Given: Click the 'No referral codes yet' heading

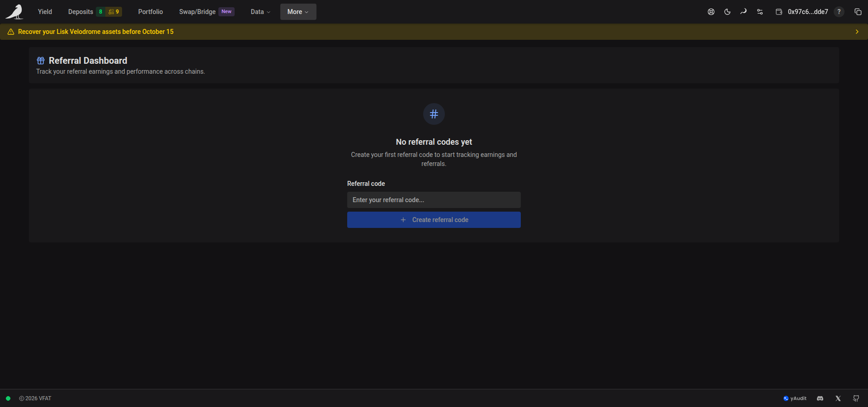Looking at the screenshot, I should point(434,142).
